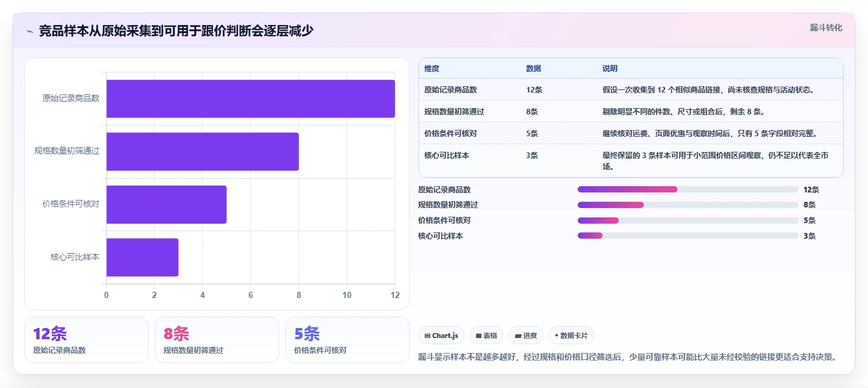Click the 价格条件可核对 progress bar showing 5条

click(688, 221)
